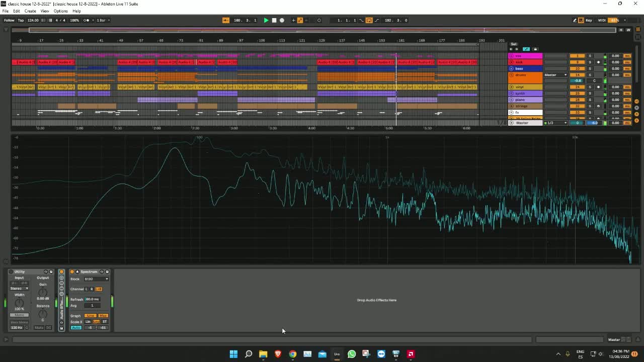The width and height of the screenshot is (644, 362).
Task: Arm the Arrangement Record button
Action: click(282, 20)
